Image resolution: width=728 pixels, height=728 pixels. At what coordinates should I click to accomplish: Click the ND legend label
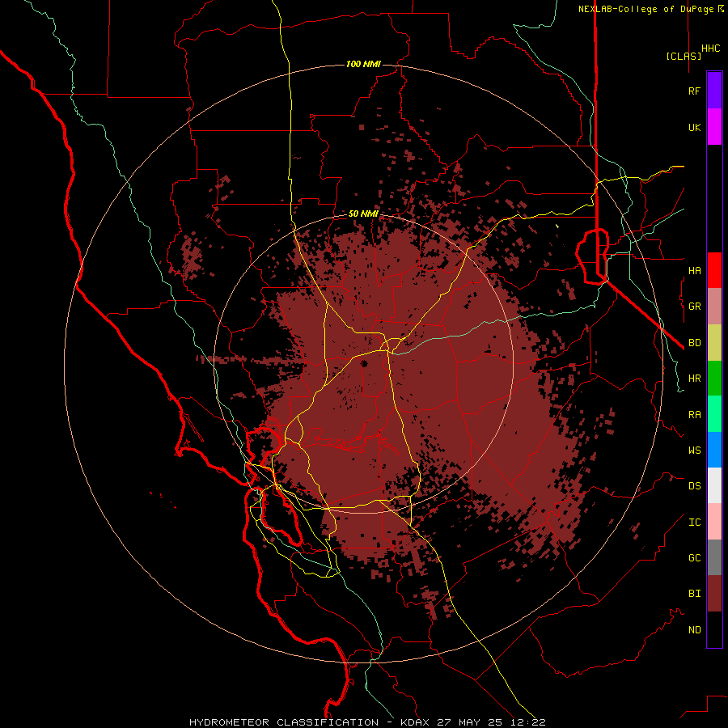coord(694,630)
